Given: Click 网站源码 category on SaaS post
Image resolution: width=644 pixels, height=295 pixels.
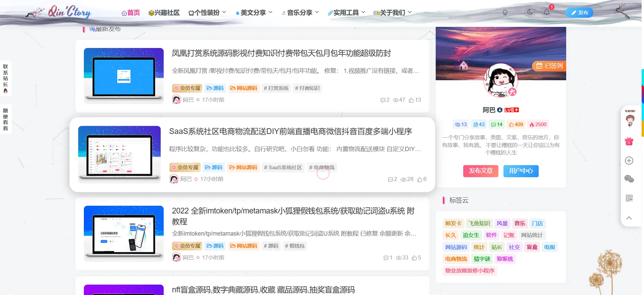Looking at the screenshot, I should (243, 167).
